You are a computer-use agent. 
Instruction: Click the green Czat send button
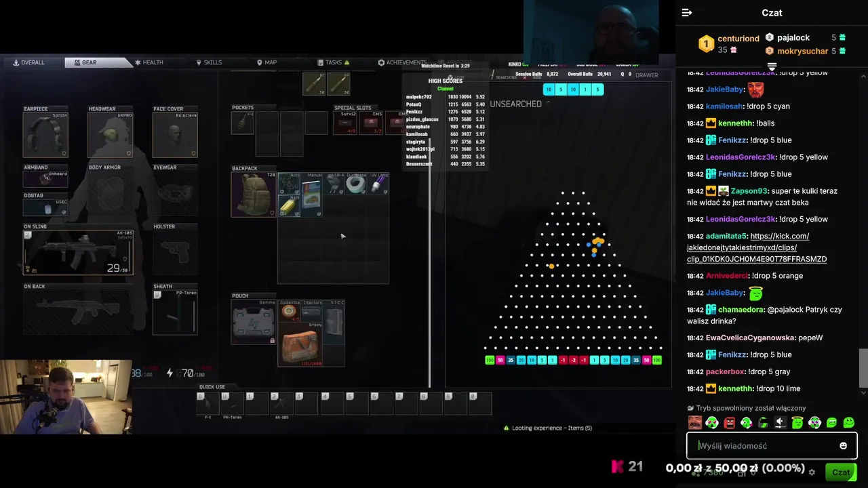tap(841, 472)
